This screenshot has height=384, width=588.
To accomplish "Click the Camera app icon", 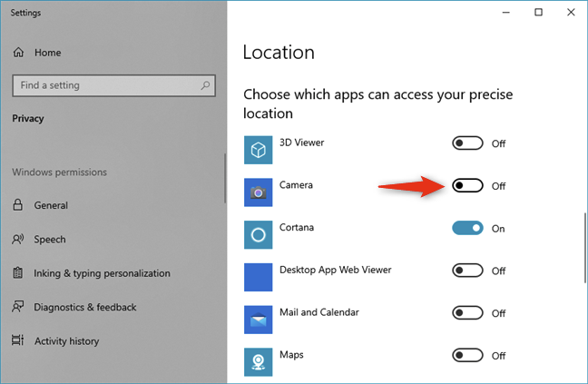I will (258, 192).
